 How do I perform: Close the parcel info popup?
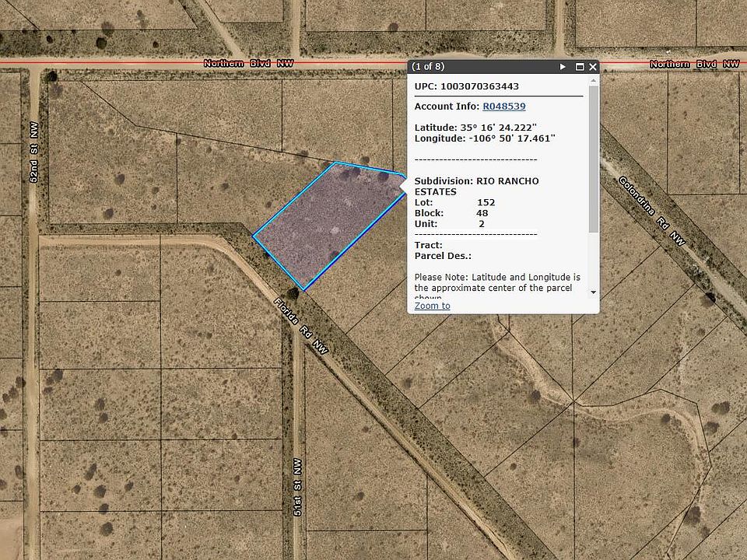point(593,67)
